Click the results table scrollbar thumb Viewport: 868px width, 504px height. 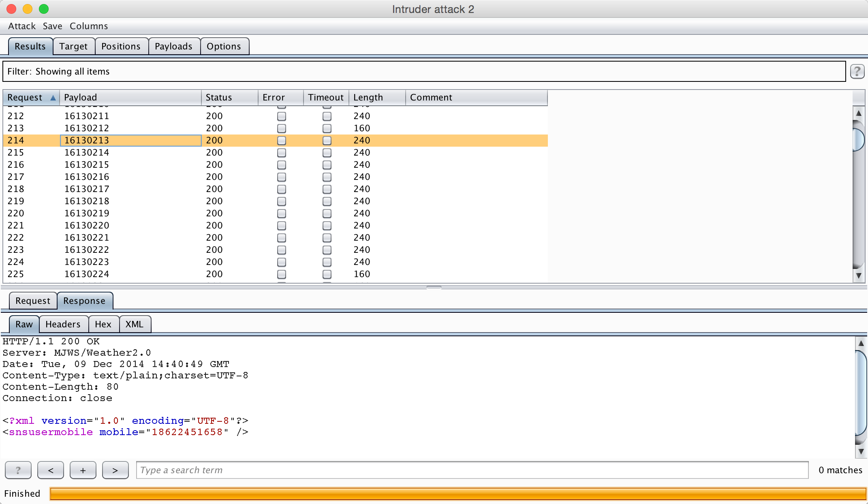858,139
